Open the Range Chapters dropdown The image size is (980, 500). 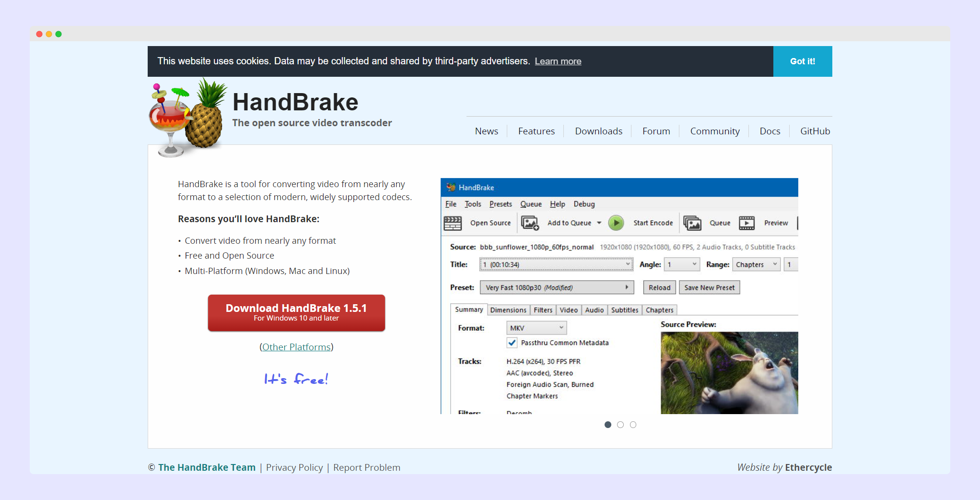(x=775, y=264)
